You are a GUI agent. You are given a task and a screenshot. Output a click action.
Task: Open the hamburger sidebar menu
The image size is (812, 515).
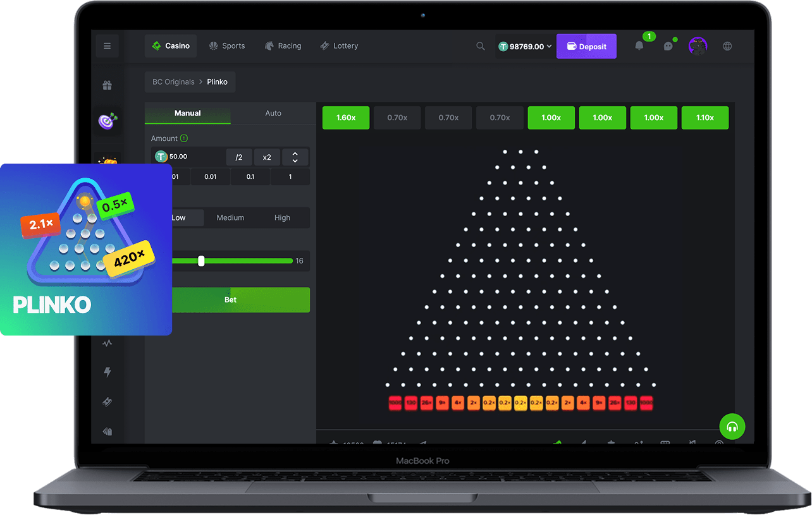pyautogui.click(x=107, y=46)
